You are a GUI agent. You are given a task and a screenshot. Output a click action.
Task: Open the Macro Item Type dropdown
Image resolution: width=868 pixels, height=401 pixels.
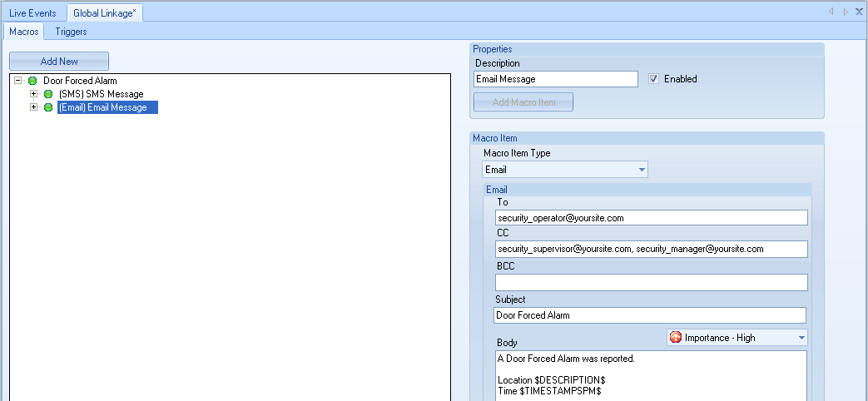[x=642, y=170]
